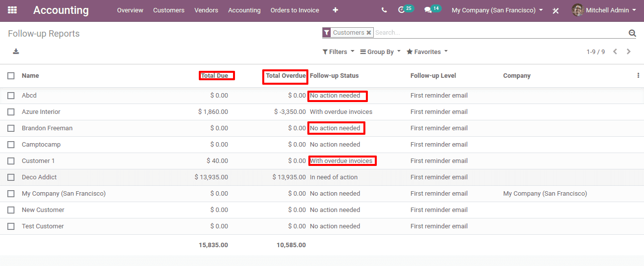Go to next page arrow
Image resolution: width=644 pixels, height=266 pixels.
click(629, 52)
